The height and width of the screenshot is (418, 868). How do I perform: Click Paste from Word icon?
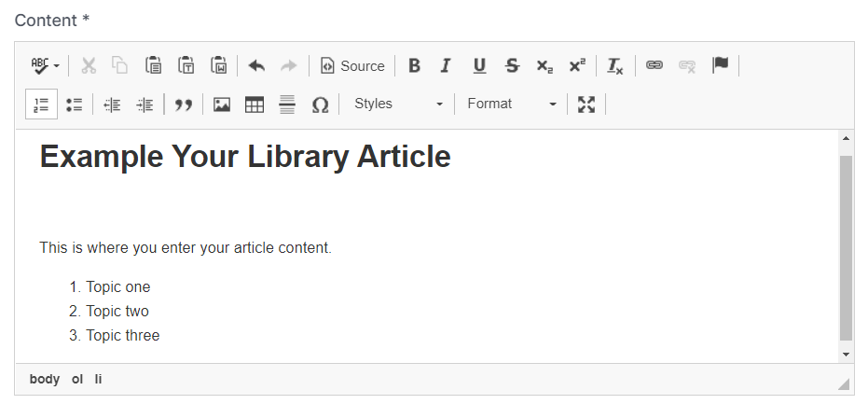(219, 66)
